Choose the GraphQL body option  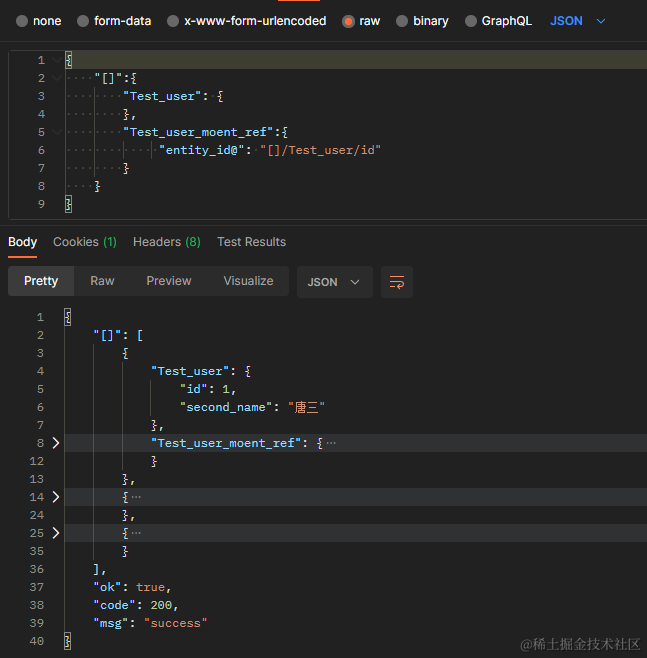(471, 21)
